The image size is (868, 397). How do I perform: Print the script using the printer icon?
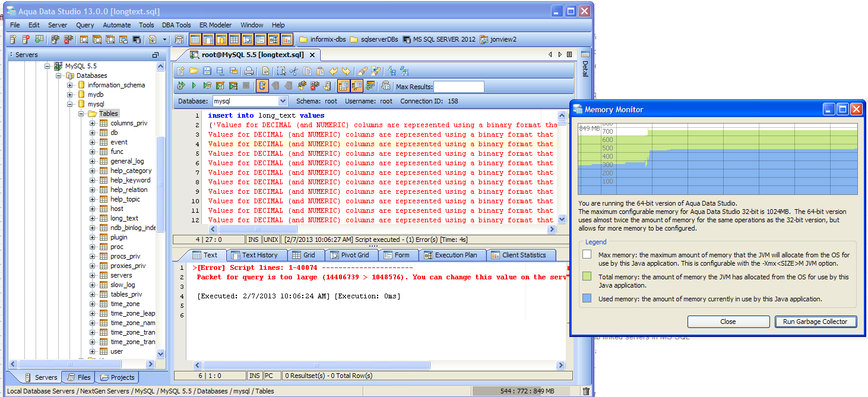point(249,71)
